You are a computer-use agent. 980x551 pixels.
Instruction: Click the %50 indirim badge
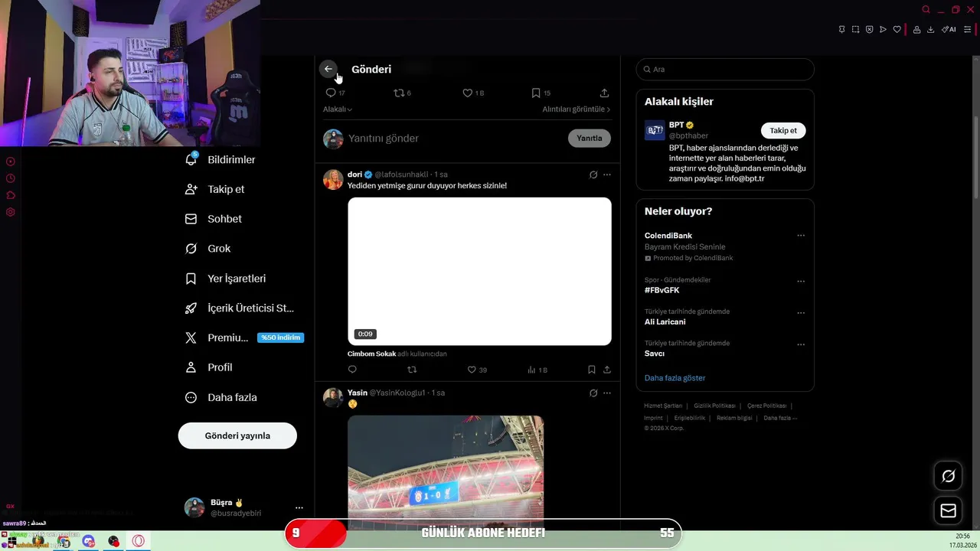coord(281,337)
